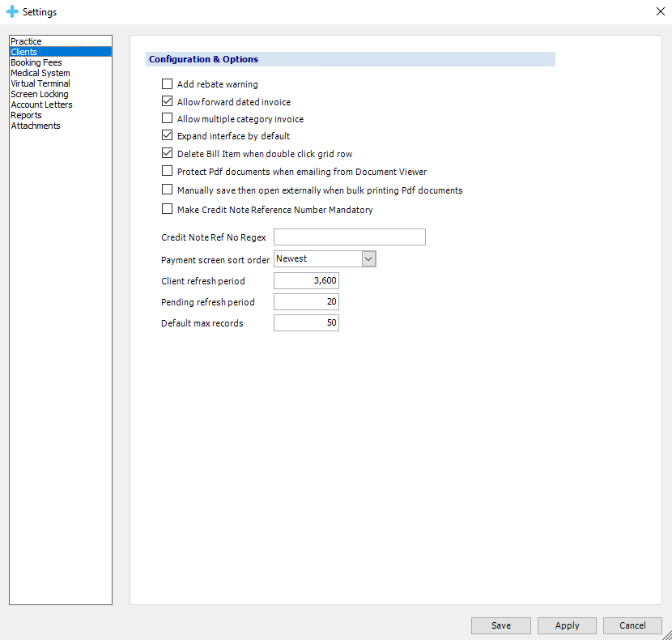Uncheck Delete Bill Item on double click
This screenshot has height=640, width=672.
[168, 153]
